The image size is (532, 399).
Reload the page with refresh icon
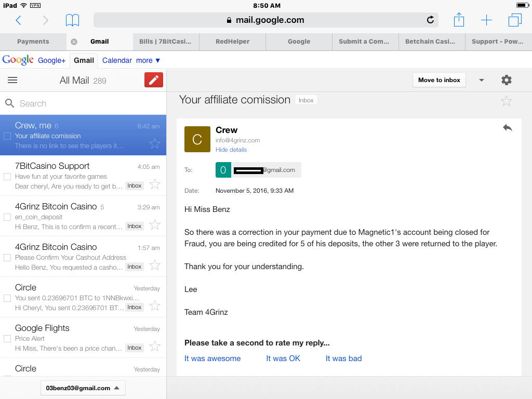click(430, 20)
